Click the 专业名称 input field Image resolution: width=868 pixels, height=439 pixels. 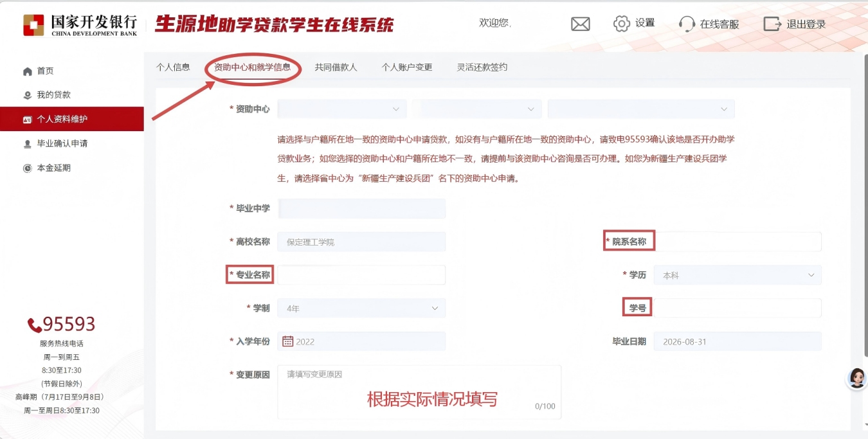(361, 275)
